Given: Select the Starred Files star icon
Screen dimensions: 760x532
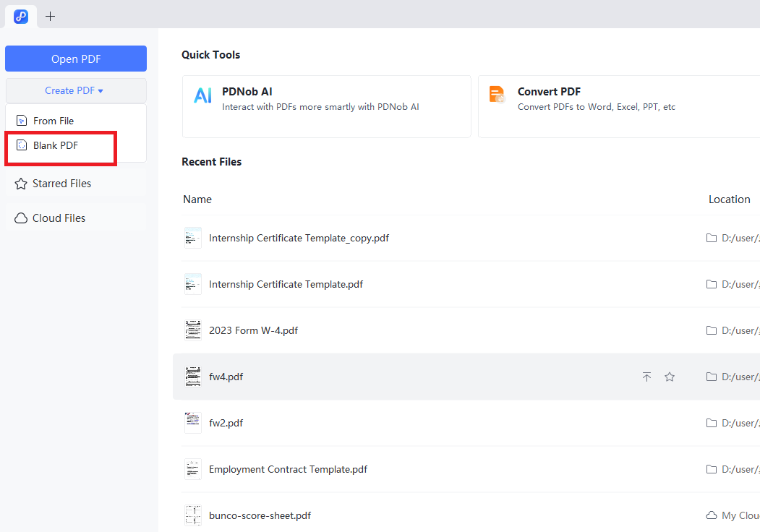Looking at the screenshot, I should (20, 183).
